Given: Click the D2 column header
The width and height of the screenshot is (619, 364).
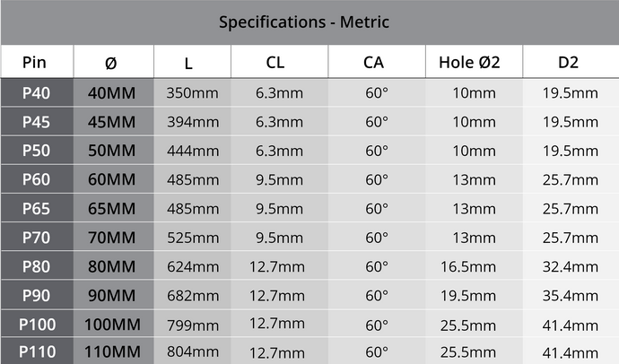Looking at the screenshot, I should coord(568,63).
